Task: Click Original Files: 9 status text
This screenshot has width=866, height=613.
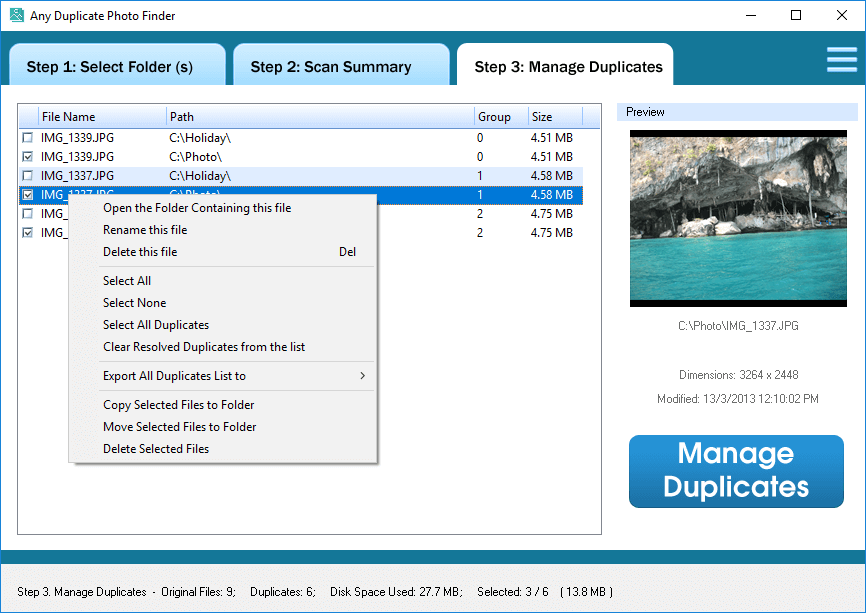Action: click(x=198, y=592)
